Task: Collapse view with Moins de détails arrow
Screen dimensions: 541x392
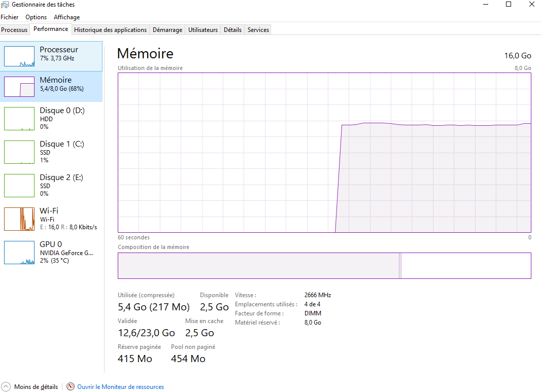Action: pyautogui.click(x=6, y=386)
